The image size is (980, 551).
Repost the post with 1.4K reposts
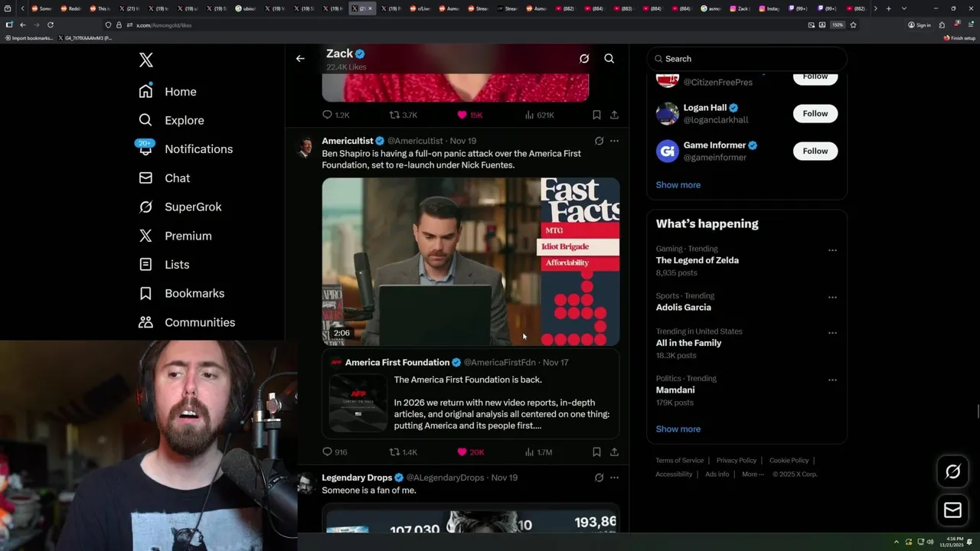403,452
